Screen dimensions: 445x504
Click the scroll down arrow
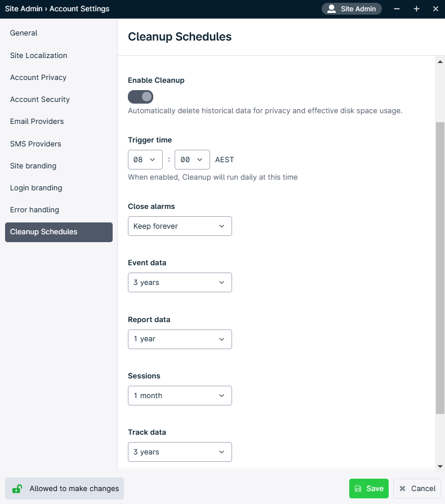[440, 466]
